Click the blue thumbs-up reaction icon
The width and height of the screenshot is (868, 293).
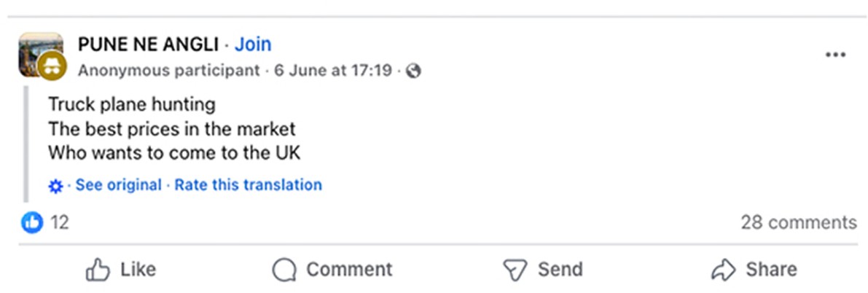point(32,222)
